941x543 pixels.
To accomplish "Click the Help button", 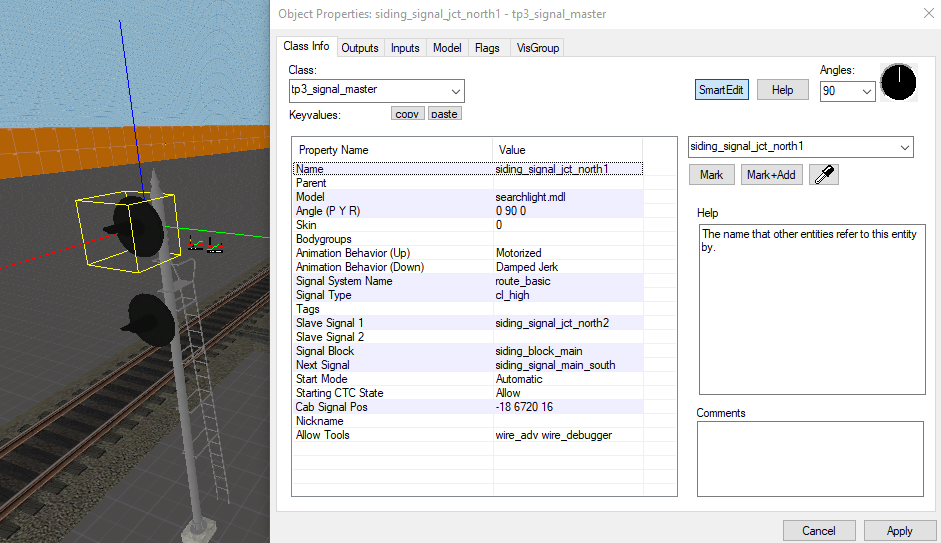I will (783, 90).
